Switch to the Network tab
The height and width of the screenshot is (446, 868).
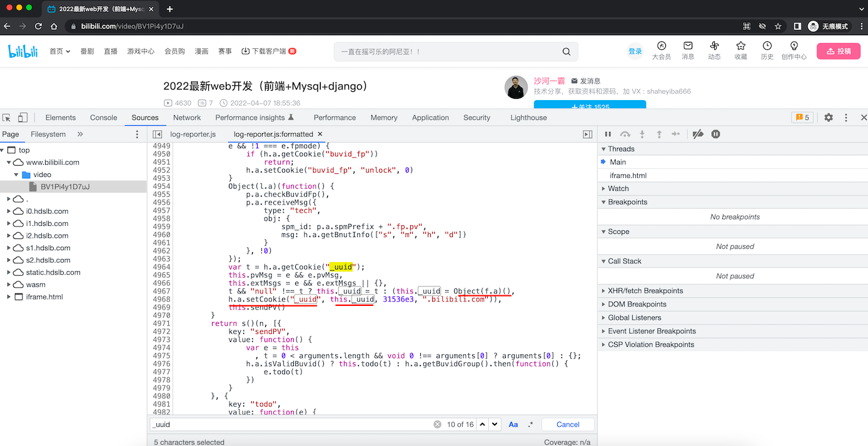point(187,118)
